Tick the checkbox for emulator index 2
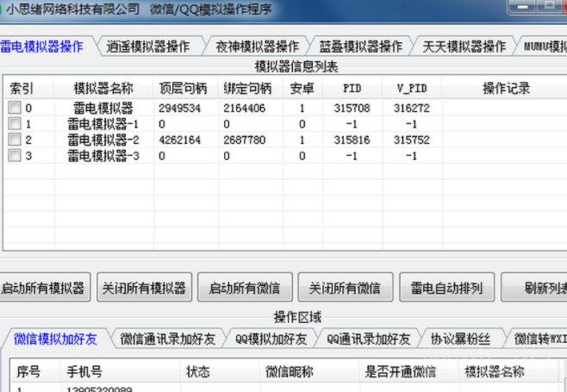567x392 pixels. pos(15,140)
